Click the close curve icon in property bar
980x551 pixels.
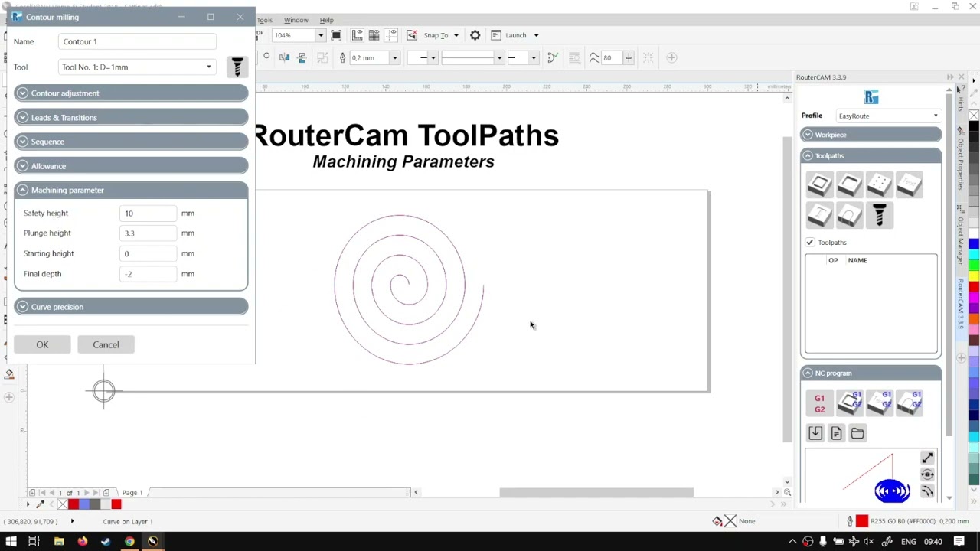click(552, 57)
